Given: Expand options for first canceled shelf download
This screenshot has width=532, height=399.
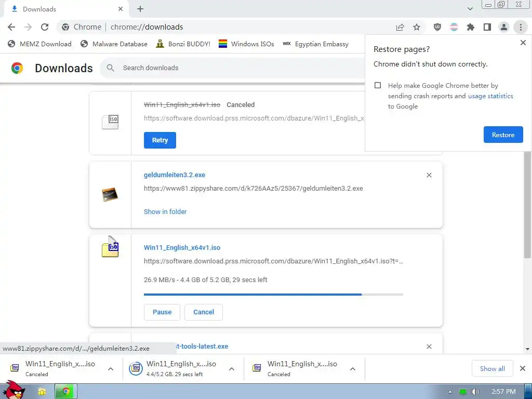Looking at the screenshot, I should (111, 369).
